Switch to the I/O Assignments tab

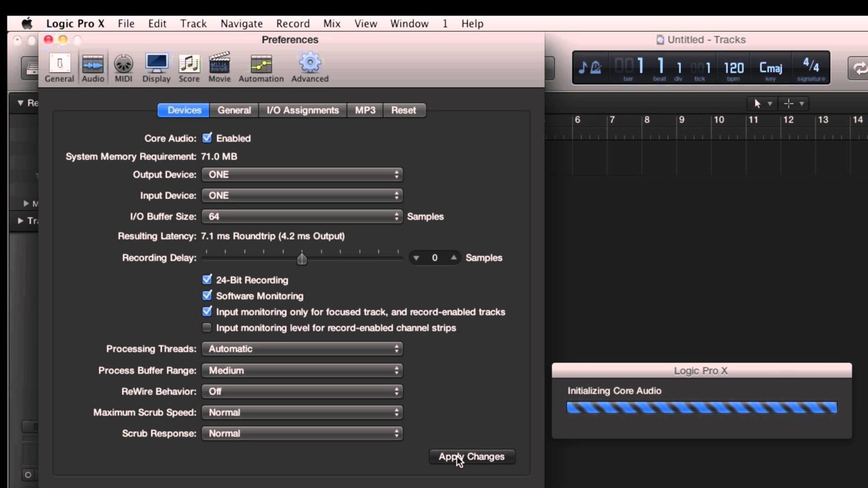click(302, 110)
